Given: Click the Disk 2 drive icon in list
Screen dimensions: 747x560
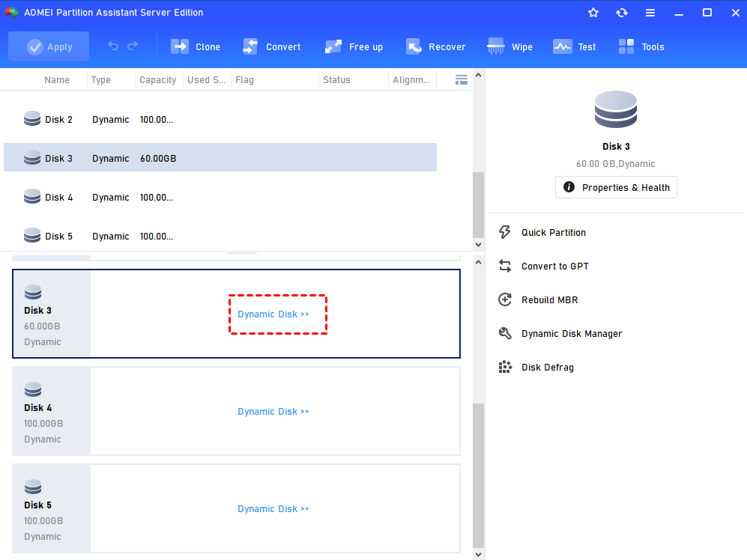Looking at the screenshot, I should (x=32, y=118).
